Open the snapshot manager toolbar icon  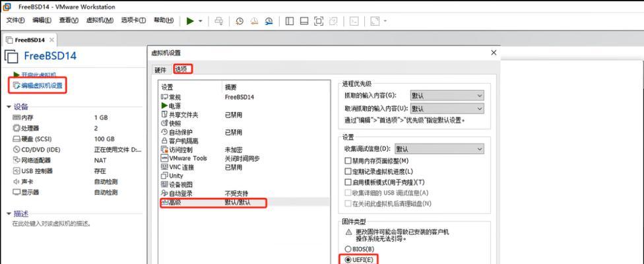pos(269,21)
